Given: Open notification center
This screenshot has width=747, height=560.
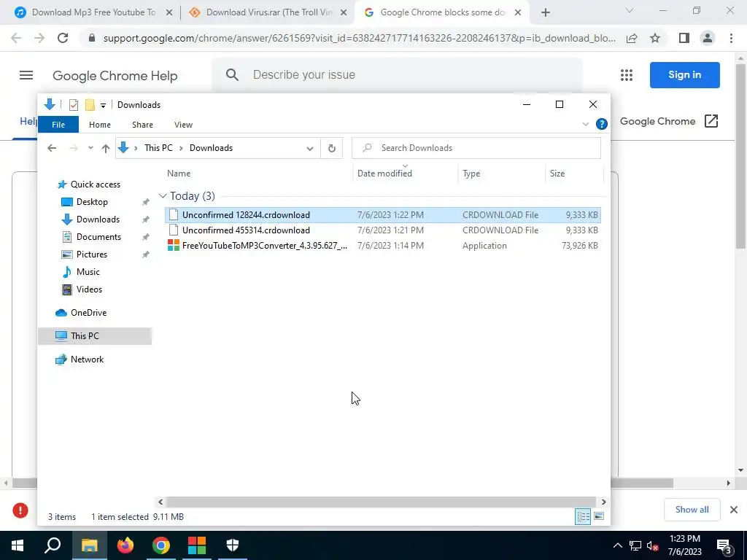Looking at the screenshot, I should pyautogui.click(x=724, y=545).
